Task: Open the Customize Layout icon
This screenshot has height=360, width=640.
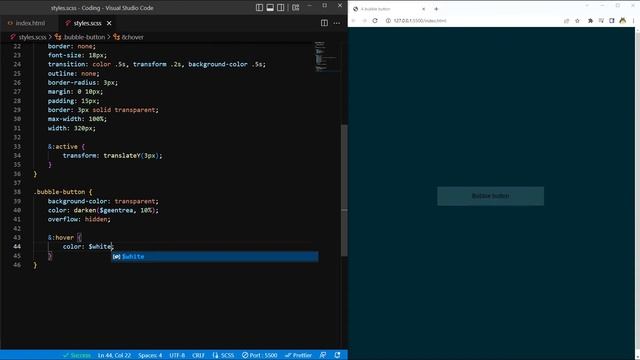Action: (296, 7)
